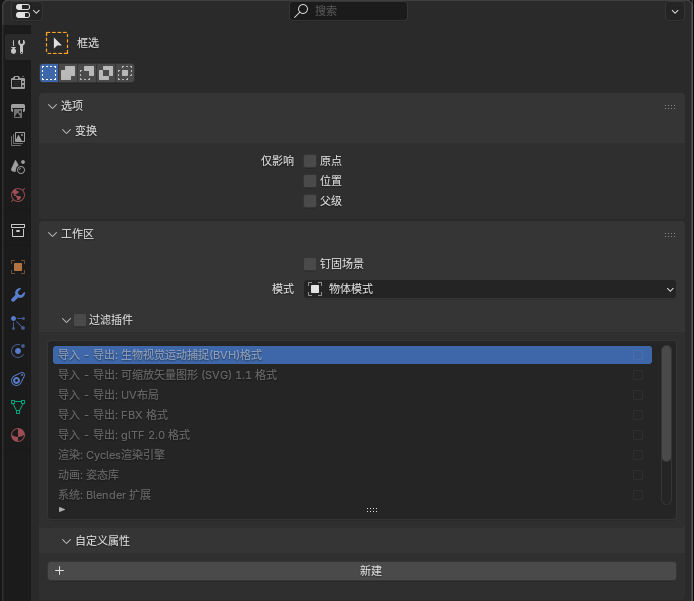Open the 物体模式 mode dropdown
Viewport: 694px width, 601px height.
pyautogui.click(x=490, y=289)
